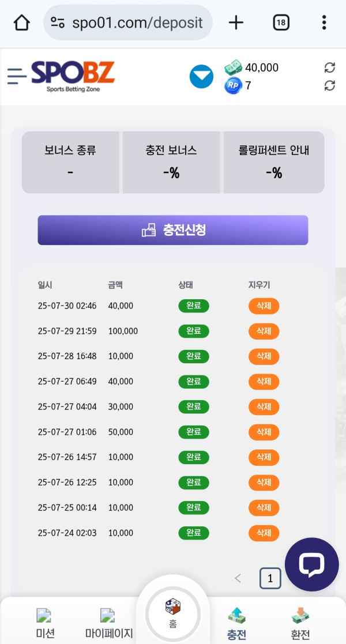346x644 pixels.
Task: Delete the 100,000 deposit record
Action: point(264,331)
